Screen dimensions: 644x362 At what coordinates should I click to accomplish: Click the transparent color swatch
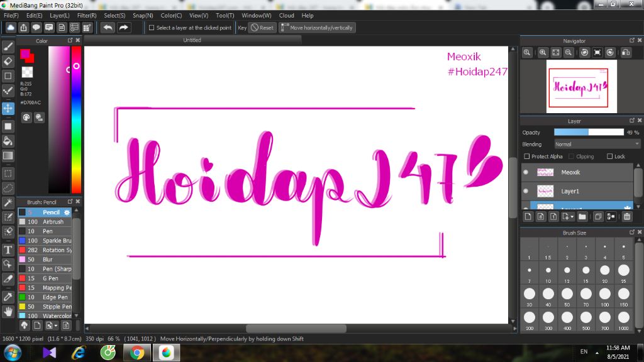point(27,72)
